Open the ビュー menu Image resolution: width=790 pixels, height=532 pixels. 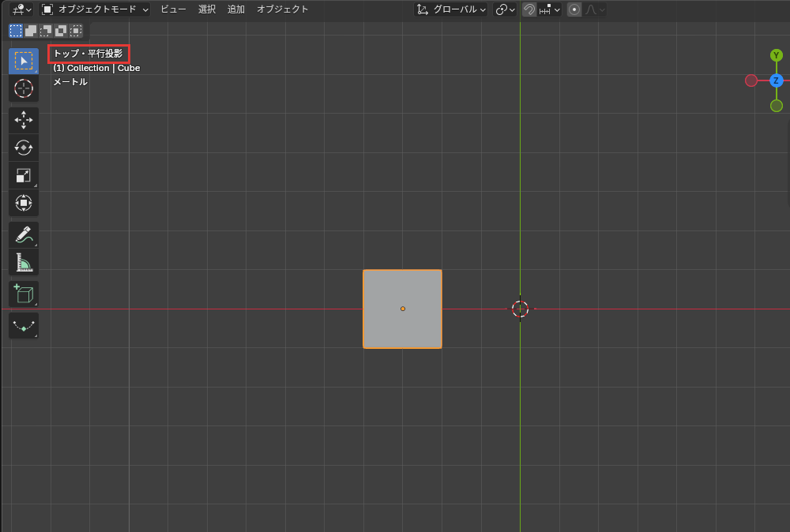point(173,9)
